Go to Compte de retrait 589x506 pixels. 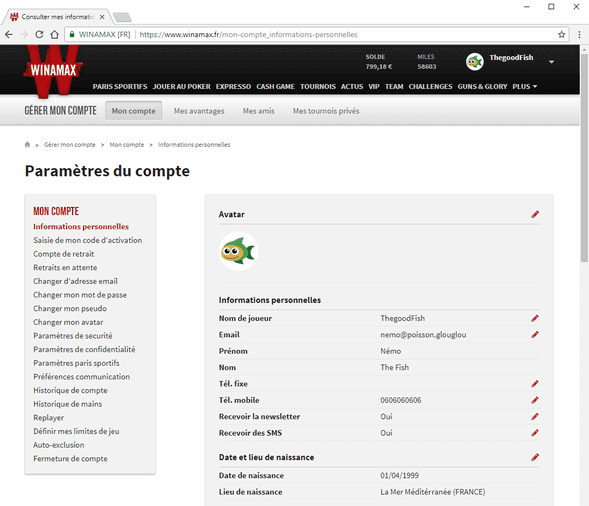[x=63, y=254]
